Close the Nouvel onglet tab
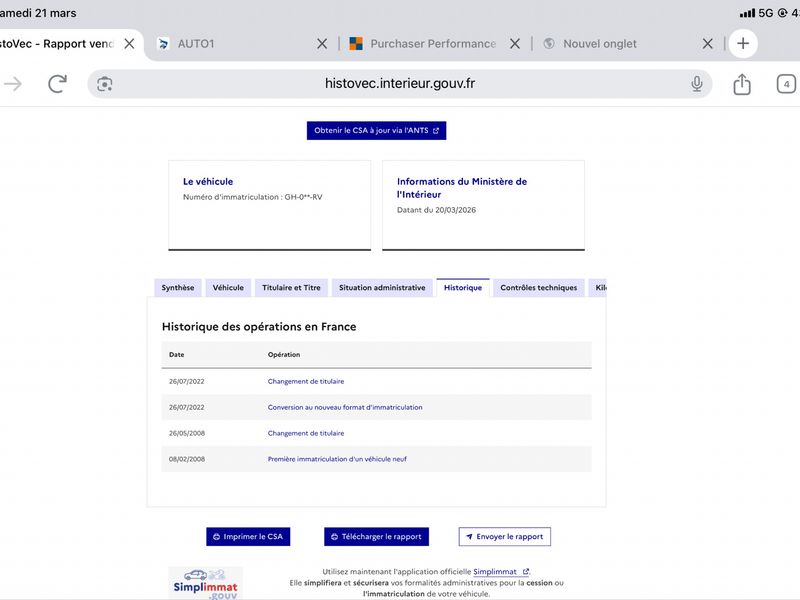800x600 pixels. tap(708, 44)
